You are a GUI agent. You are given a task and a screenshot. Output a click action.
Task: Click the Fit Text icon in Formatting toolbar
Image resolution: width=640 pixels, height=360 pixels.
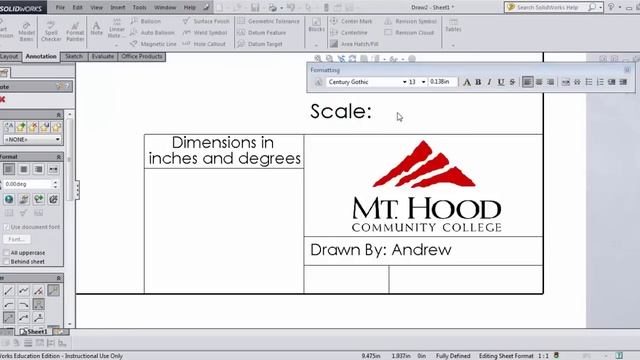click(566, 82)
